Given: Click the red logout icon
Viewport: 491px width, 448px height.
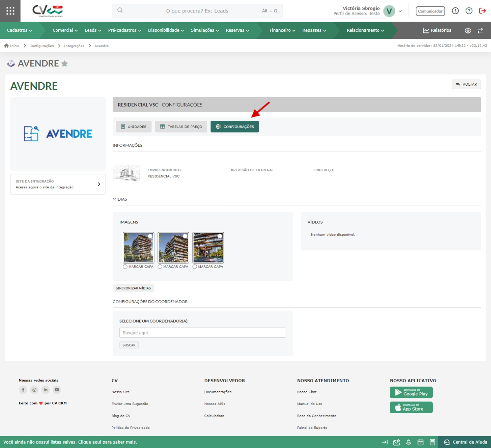Looking at the screenshot, I should pyautogui.click(x=482, y=11).
